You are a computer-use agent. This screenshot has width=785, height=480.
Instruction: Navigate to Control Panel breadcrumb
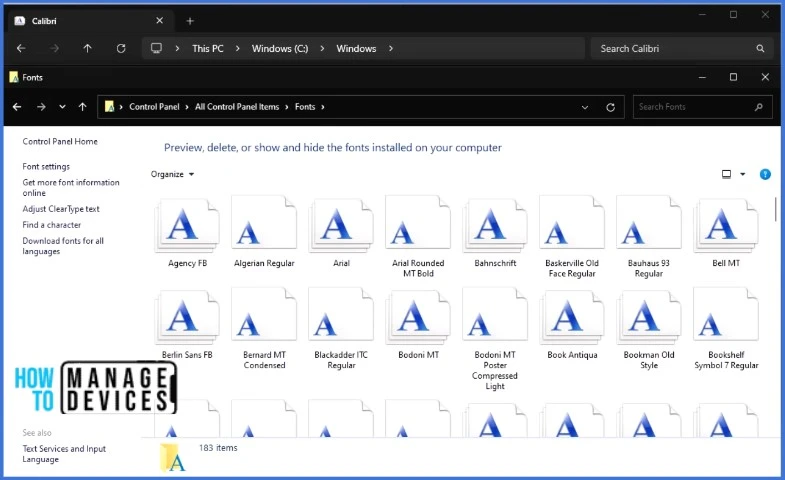pos(154,107)
